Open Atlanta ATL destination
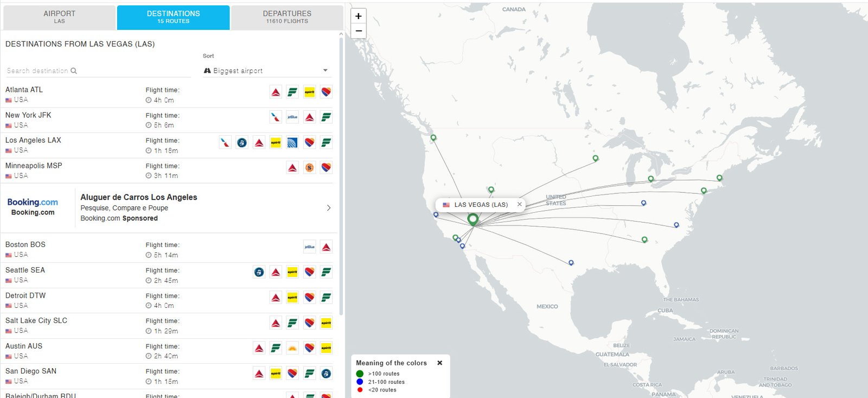This screenshot has height=398, width=868. point(169,94)
